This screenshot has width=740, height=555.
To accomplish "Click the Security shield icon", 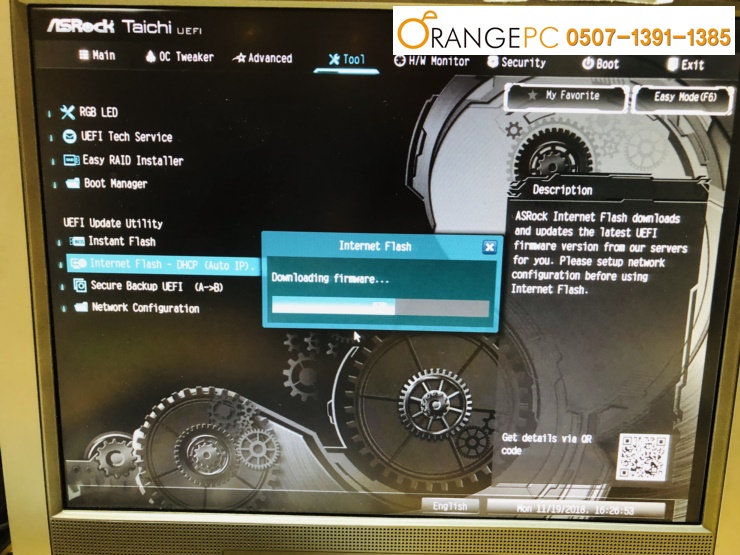I will 492,62.
